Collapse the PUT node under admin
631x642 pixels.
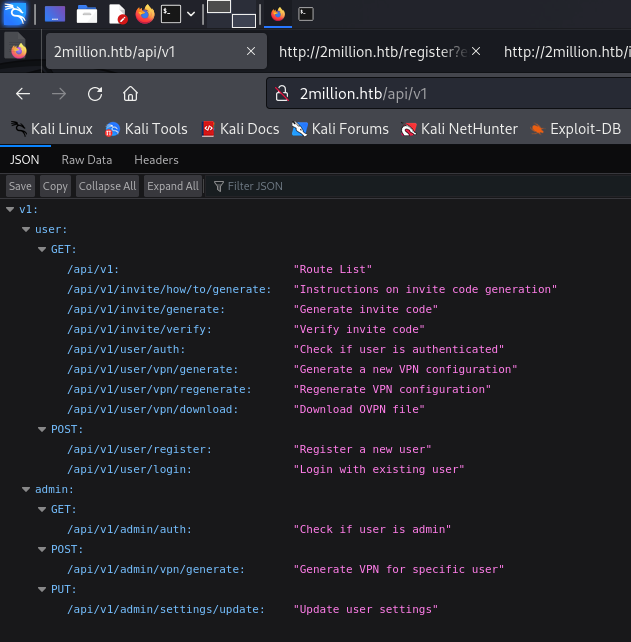coord(42,590)
